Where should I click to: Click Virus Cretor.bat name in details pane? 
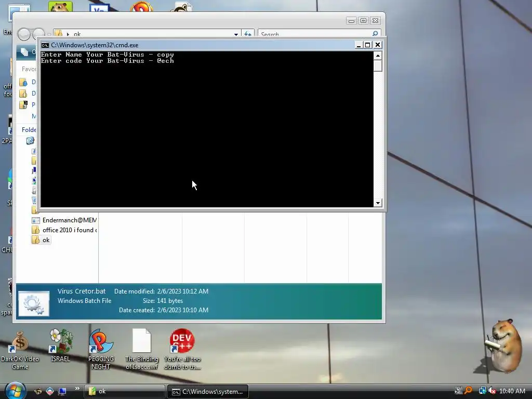click(82, 291)
